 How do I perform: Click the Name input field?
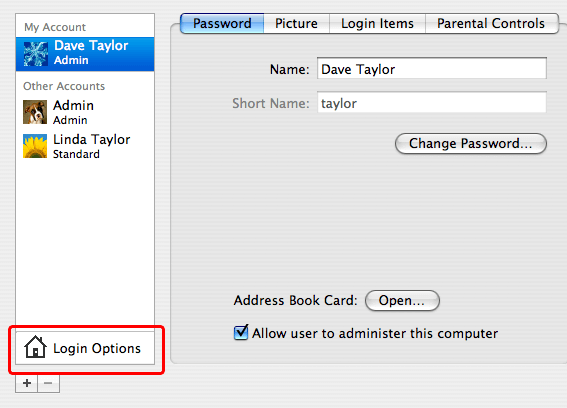tap(432, 68)
